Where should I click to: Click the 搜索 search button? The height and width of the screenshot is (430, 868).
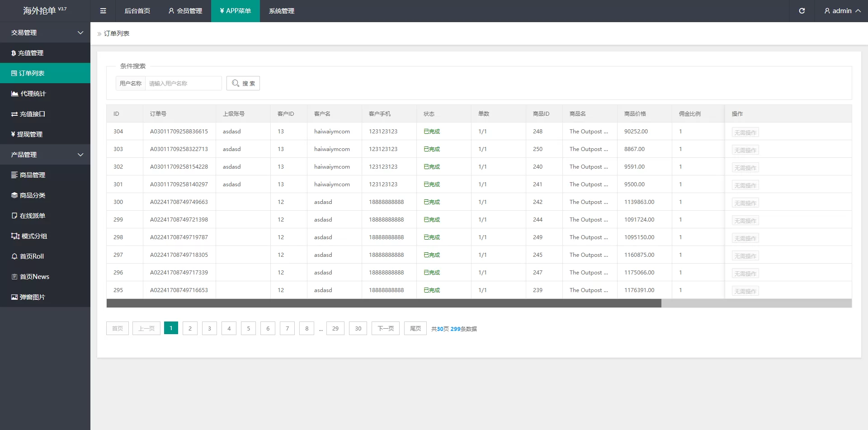pyautogui.click(x=243, y=83)
